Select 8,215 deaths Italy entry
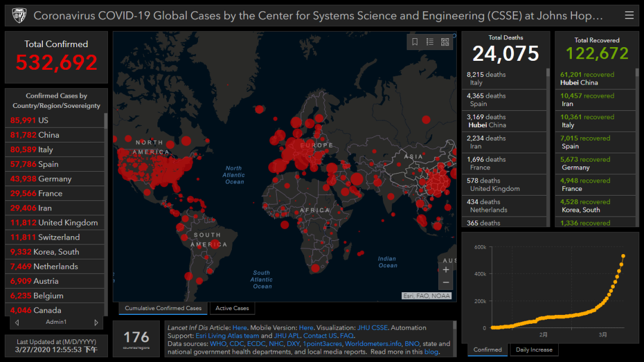 click(x=504, y=79)
